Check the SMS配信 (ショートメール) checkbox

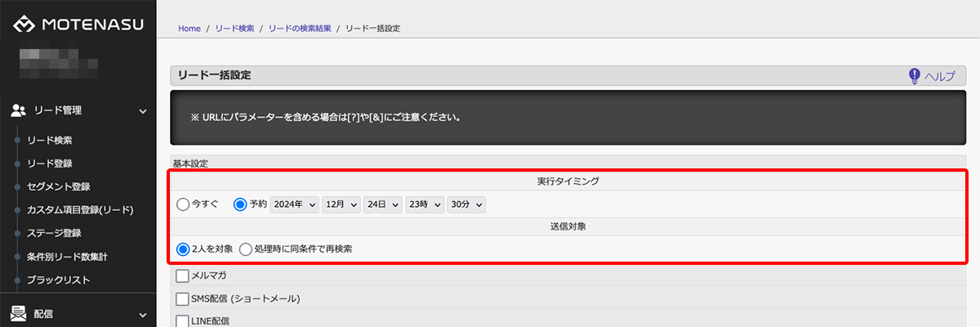[x=182, y=298]
